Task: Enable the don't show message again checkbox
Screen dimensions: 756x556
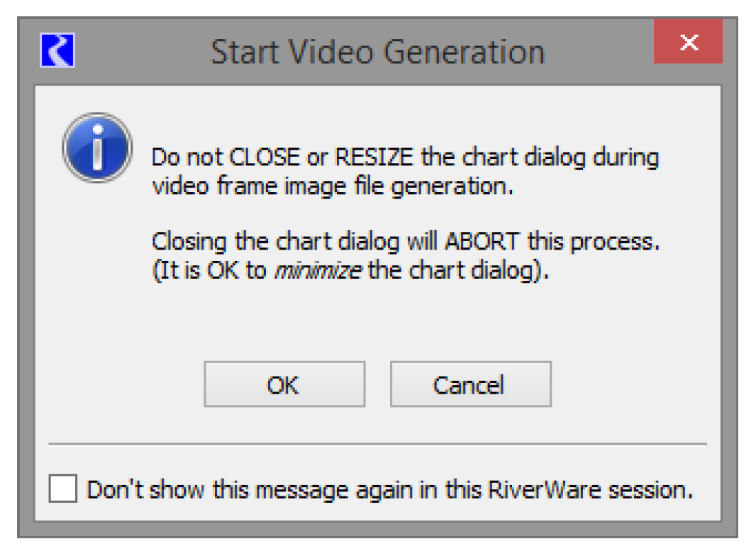Action: pyautogui.click(x=63, y=489)
